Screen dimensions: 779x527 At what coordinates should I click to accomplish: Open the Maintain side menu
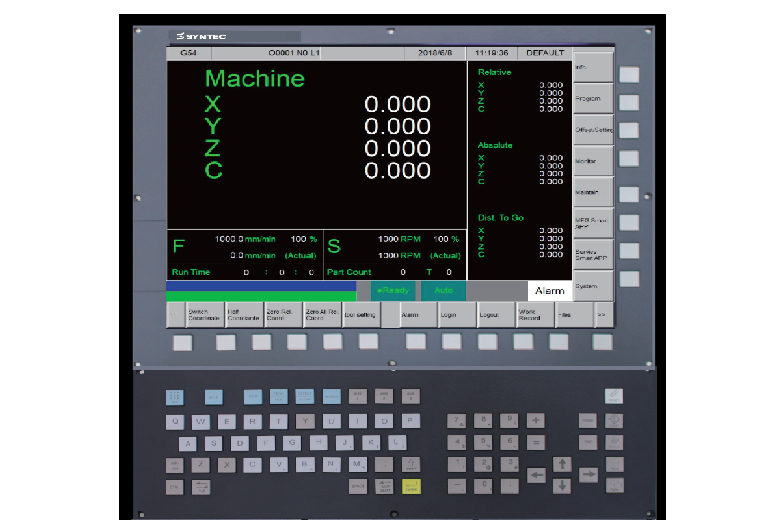click(591, 192)
